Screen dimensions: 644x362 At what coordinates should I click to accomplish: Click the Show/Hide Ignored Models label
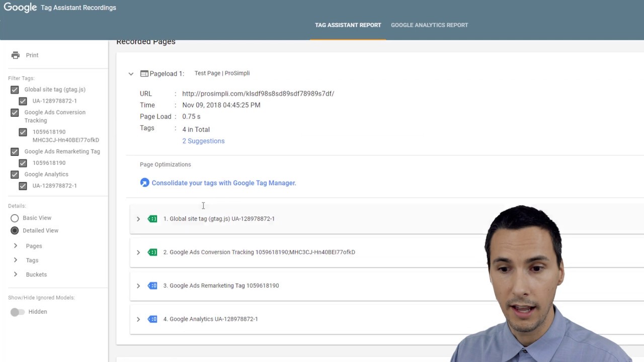coord(41,298)
